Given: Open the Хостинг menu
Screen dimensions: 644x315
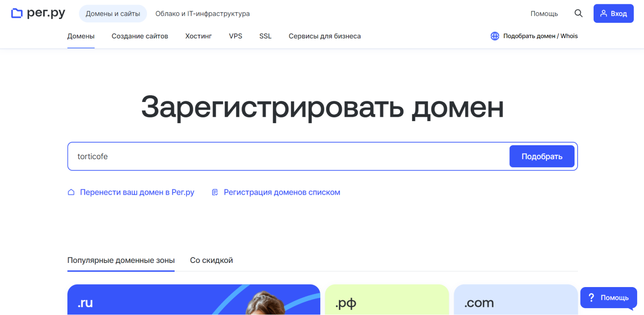Looking at the screenshot, I should pyautogui.click(x=199, y=36).
